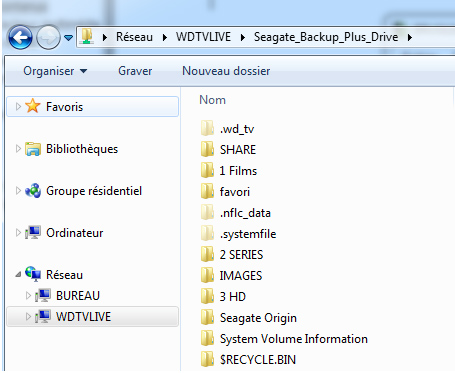
Task: Click the Bibliothèques library icon
Action: pyautogui.click(x=33, y=149)
